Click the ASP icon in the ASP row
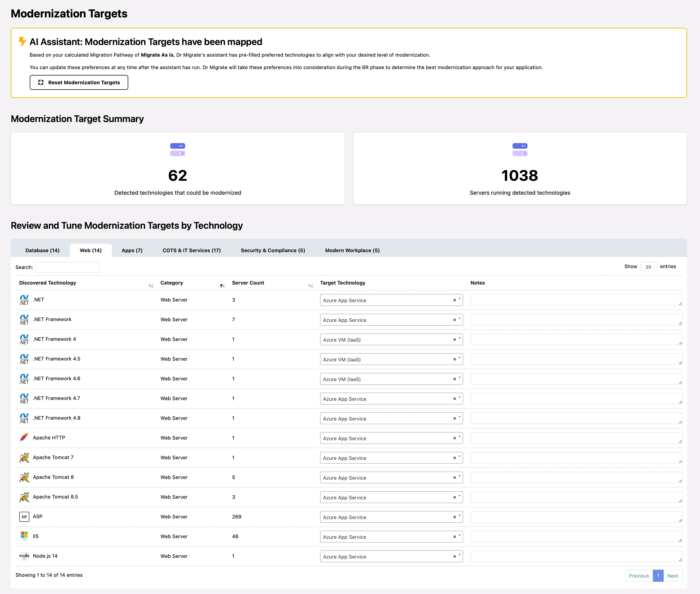The width and height of the screenshot is (700, 594). pyautogui.click(x=24, y=517)
